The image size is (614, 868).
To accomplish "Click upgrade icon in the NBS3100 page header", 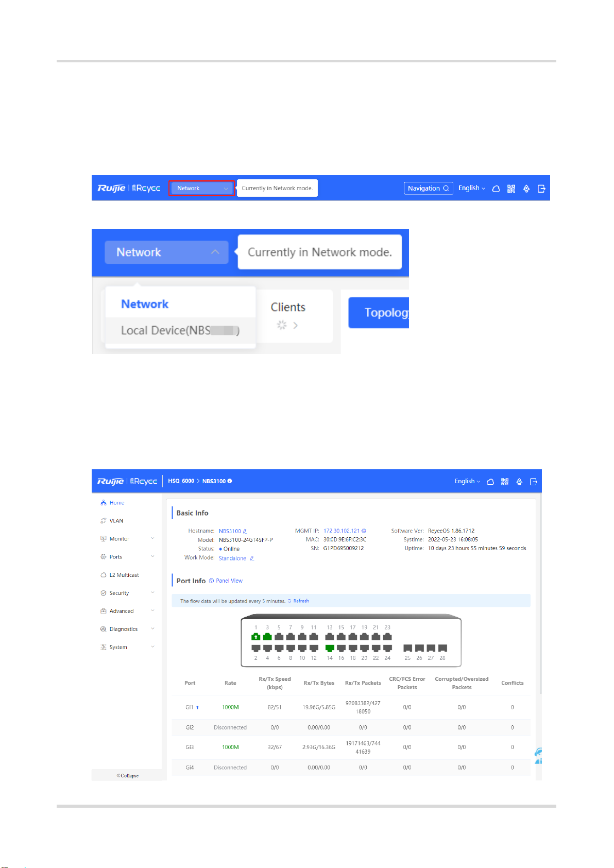I will pyautogui.click(x=519, y=482).
